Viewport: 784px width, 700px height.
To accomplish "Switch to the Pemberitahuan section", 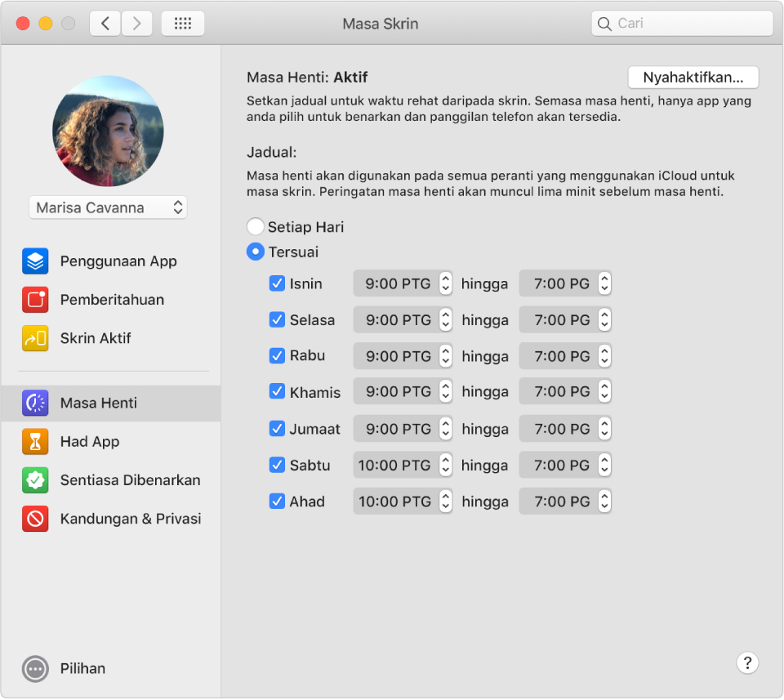I will pos(111,300).
